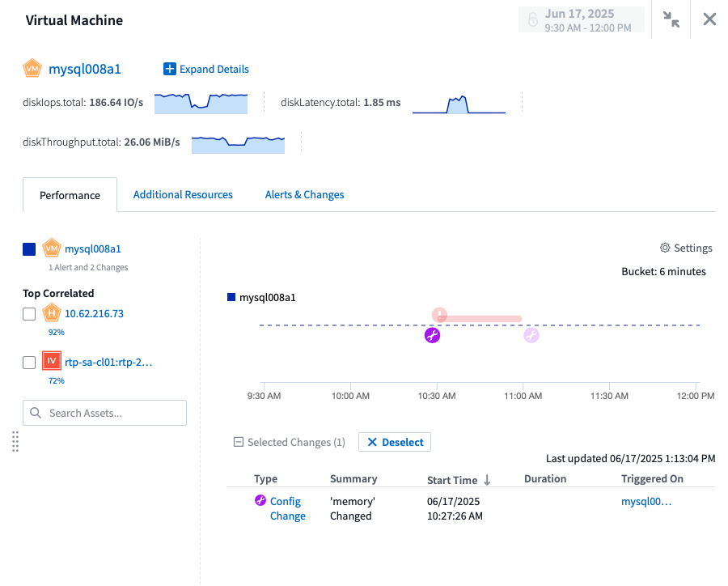Check the rtp-sa-cl01 correlated asset
728x586 pixels.
tap(29, 361)
